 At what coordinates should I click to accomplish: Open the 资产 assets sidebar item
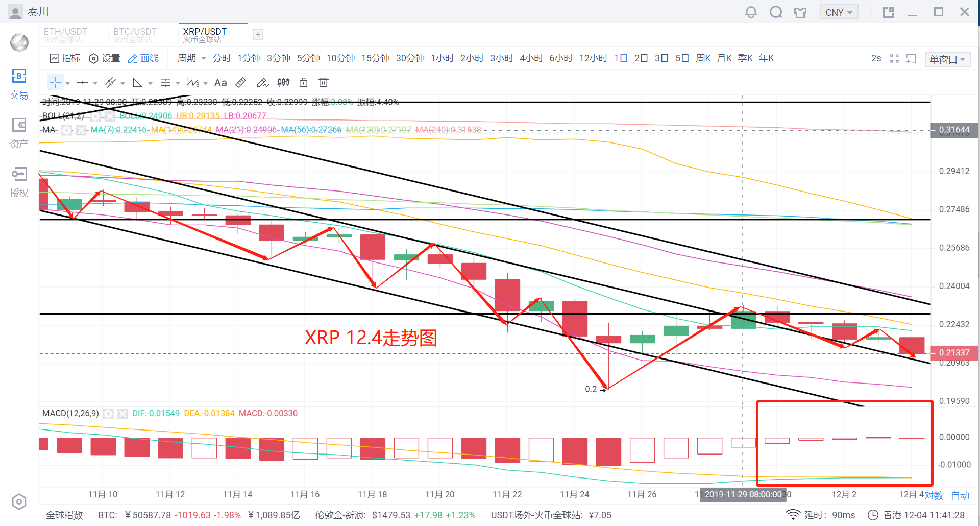tap(19, 133)
